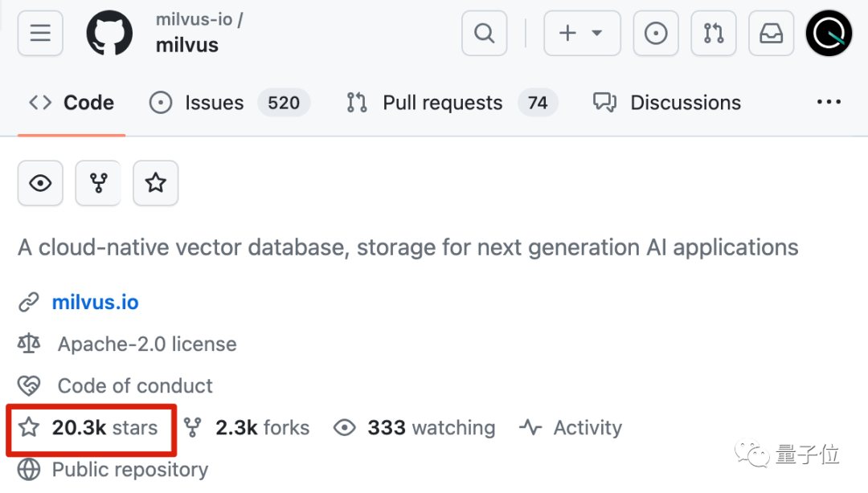
Task: Open the user profile avatar
Action: point(829,33)
